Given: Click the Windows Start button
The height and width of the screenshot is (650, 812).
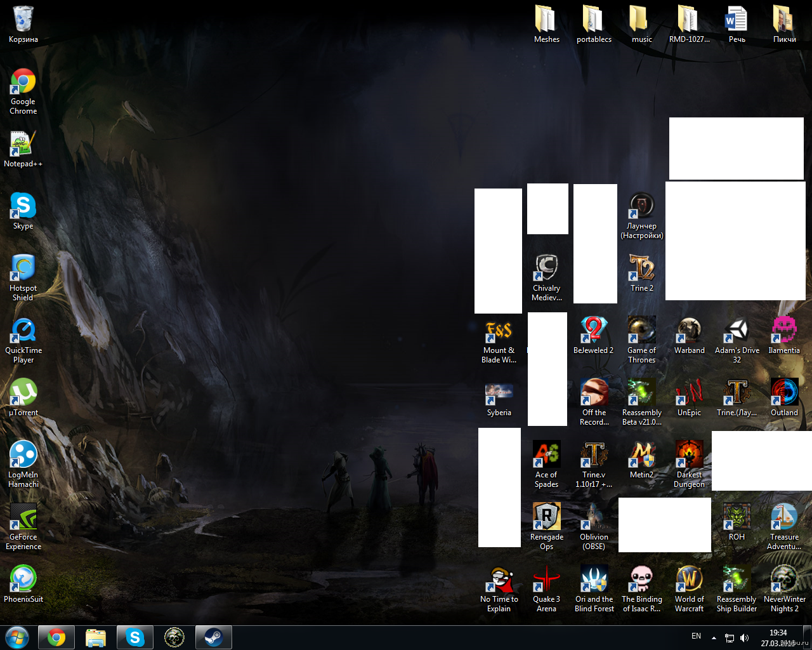Looking at the screenshot, I should point(17,637).
